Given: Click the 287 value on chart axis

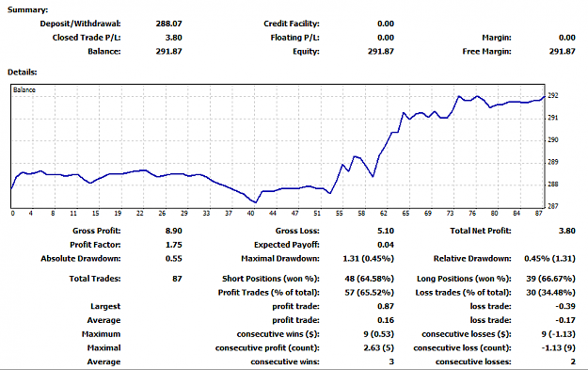Looking at the screenshot, I should click(x=553, y=206).
